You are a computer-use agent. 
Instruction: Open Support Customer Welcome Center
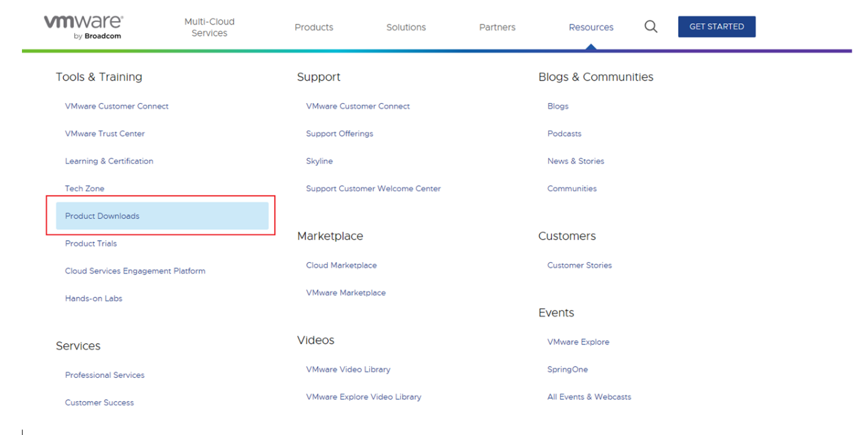[x=374, y=189]
